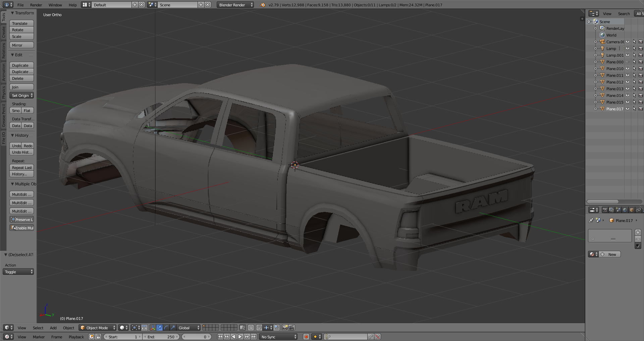Toggle renderability camera for Plane.014
The width and height of the screenshot is (644, 341).
pyautogui.click(x=641, y=95)
